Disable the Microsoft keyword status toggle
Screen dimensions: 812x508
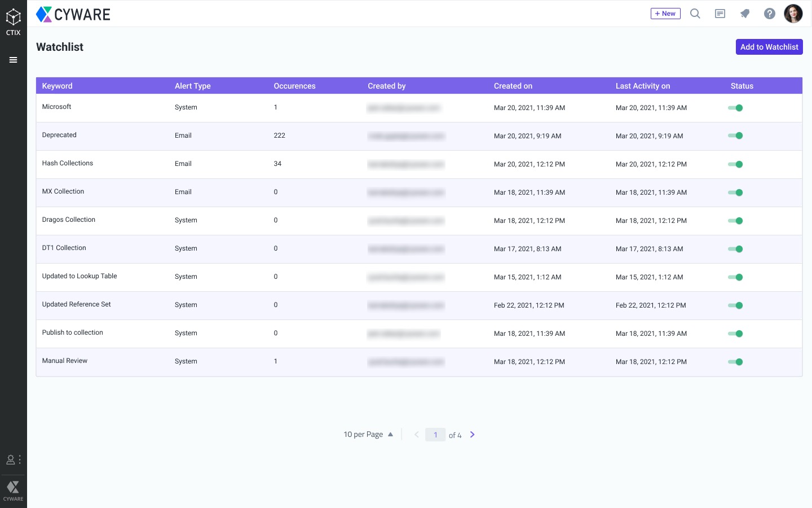pyautogui.click(x=735, y=108)
